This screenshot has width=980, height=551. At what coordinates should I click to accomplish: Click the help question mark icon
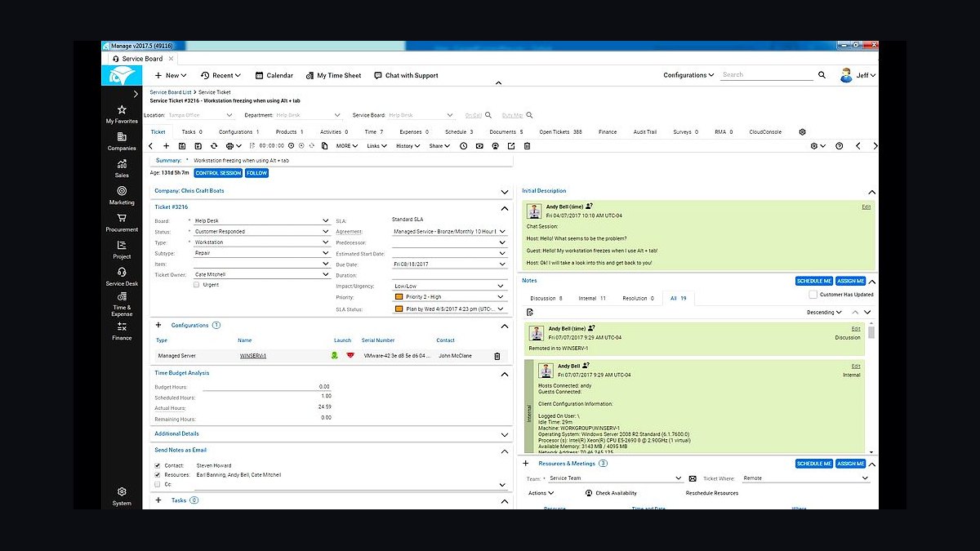tap(839, 146)
